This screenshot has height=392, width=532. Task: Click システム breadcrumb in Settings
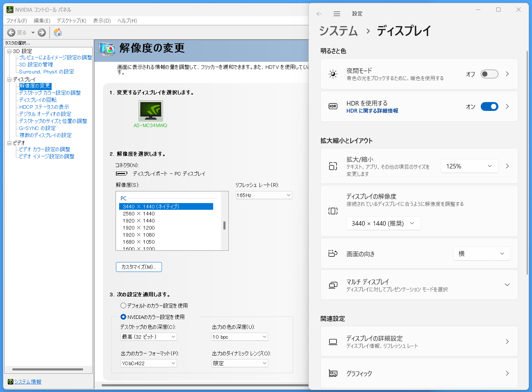(x=338, y=31)
